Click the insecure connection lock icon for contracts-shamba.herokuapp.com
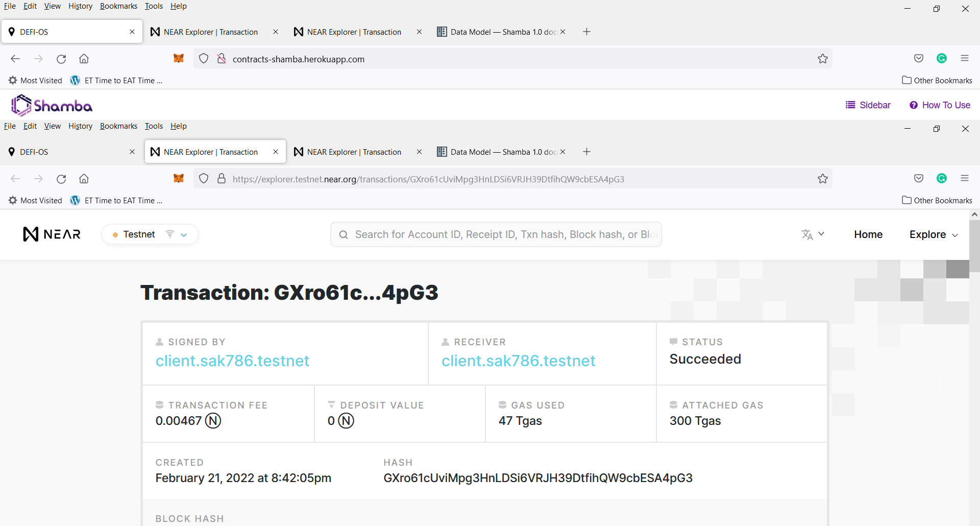Screen dimensions: 980x526 pos(222,59)
